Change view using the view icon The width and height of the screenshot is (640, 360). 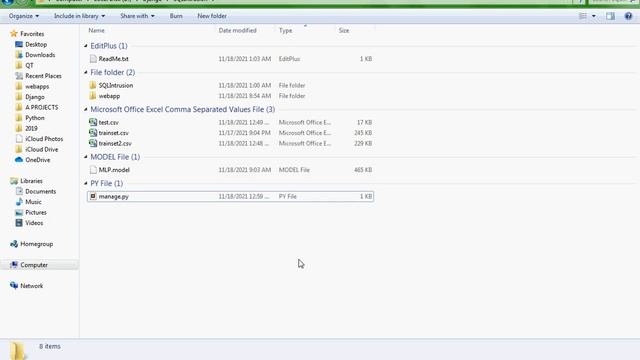(582, 16)
